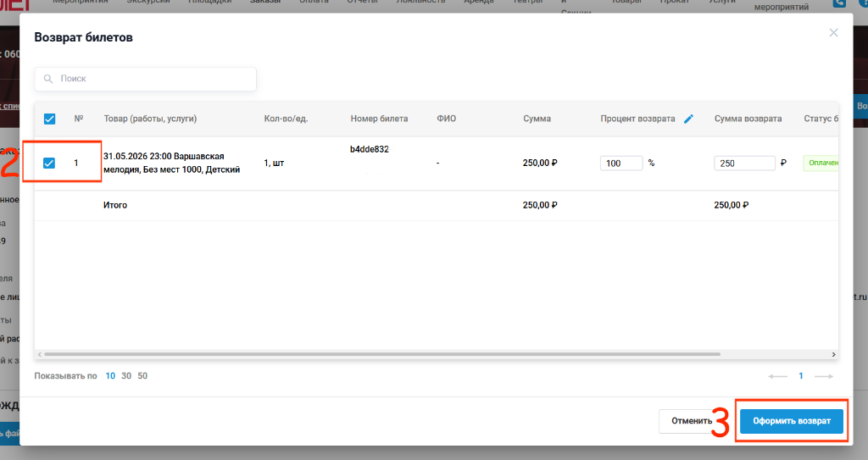Screen dimensions: 868x460
Task: Show 30 items per page
Action: (126, 376)
